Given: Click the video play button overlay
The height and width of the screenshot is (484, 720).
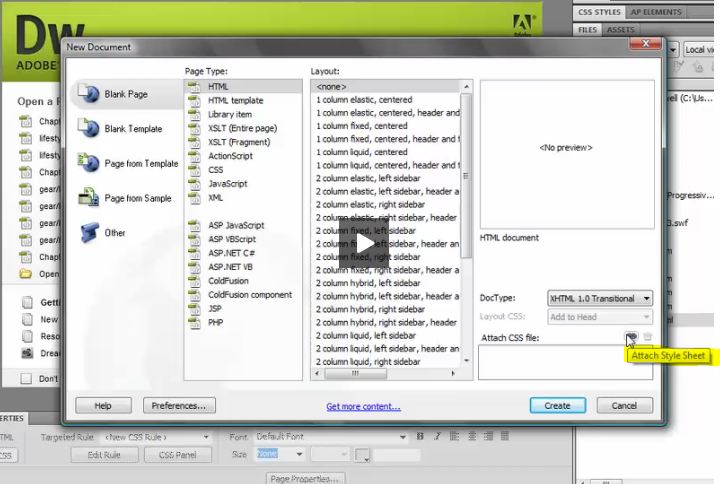Looking at the screenshot, I should 364,243.
